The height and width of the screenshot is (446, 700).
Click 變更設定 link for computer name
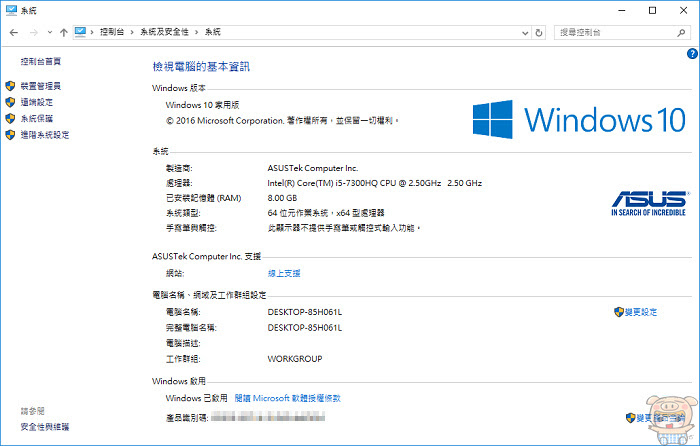click(x=641, y=312)
